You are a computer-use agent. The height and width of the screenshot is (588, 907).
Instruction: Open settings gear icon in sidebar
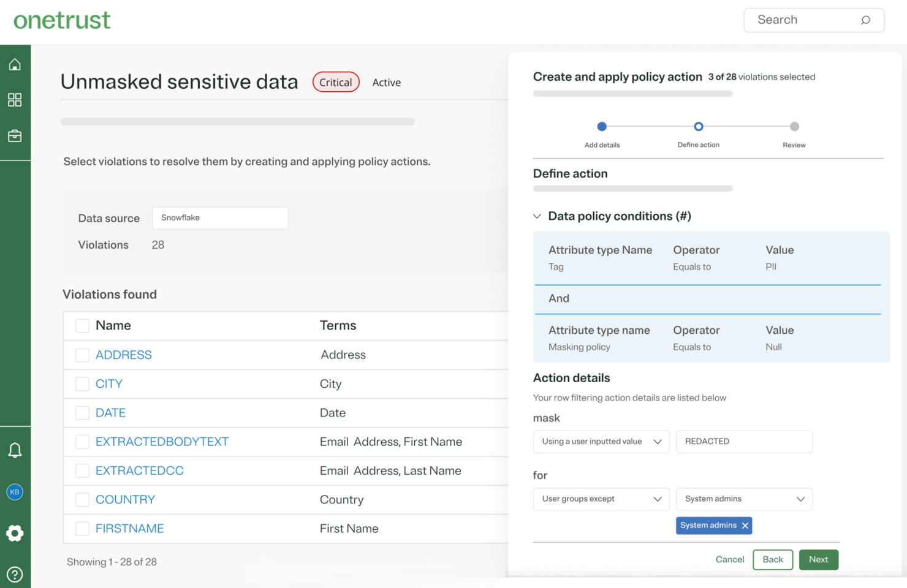pos(15,533)
